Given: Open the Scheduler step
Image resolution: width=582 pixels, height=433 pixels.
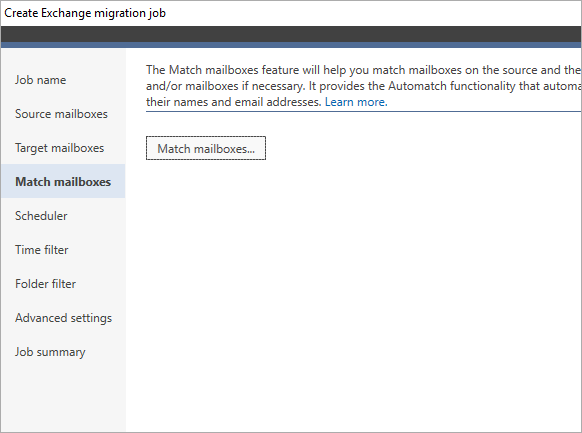Looking at the screenshot, I should (41, 216).
